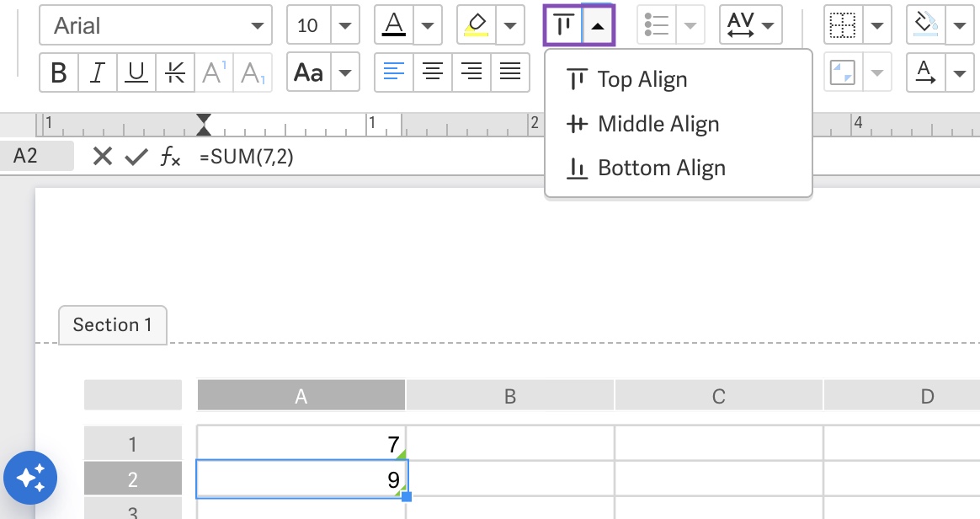
Task: Open the AI assistant sparkle button
Action: 30,478
